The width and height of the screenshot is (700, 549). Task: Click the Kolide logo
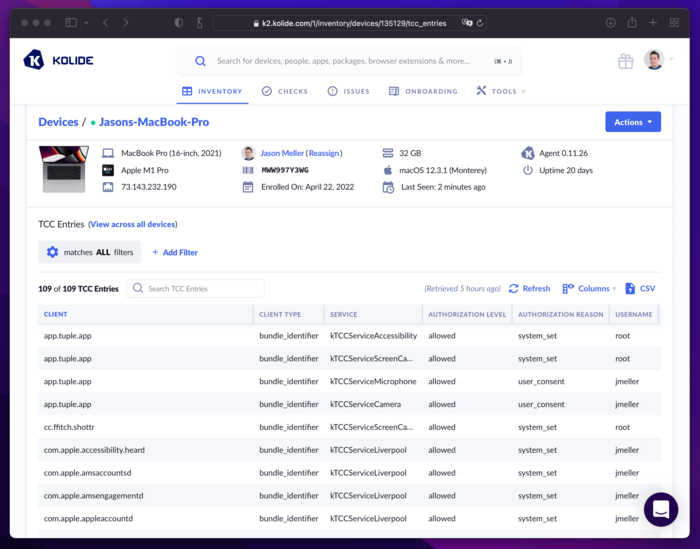(58, 60)
